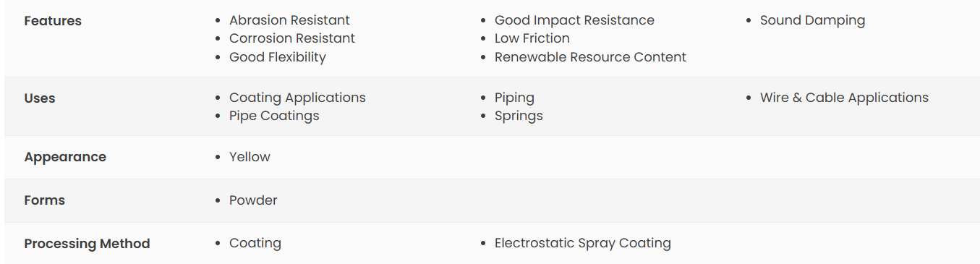The image size is (980, 264).
Task: Click the Appearance row heading
Action: click(x=65, y=157)
